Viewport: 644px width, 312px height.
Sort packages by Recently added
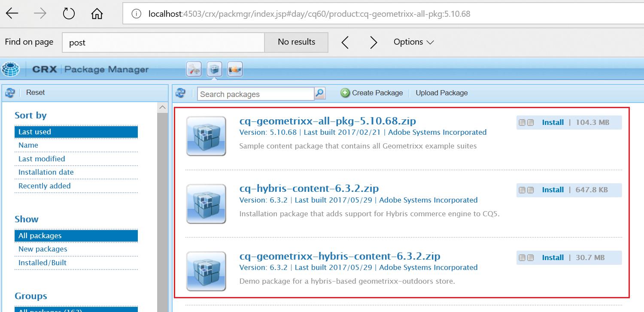[x=76, y=186]
